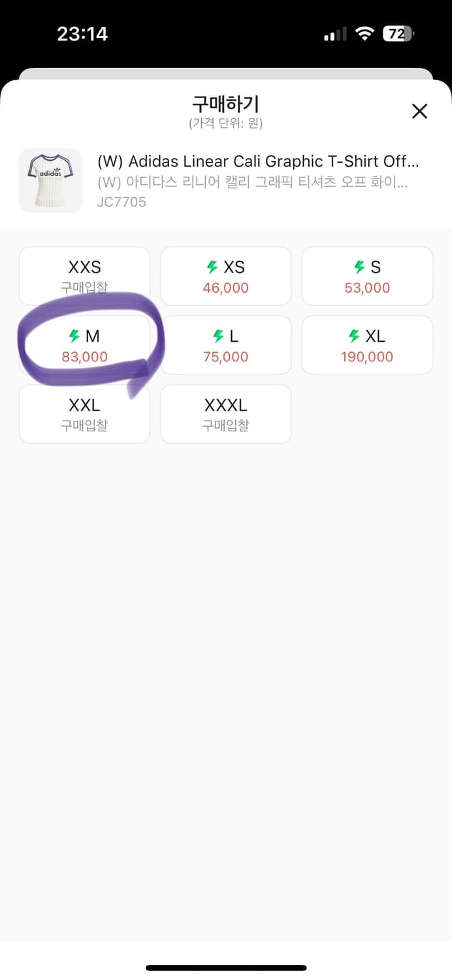Tap the JC7705 model number text
Image resolution: width=452 pixels, height=980 pixels.
pyautogui.click(x=121, y=202)
